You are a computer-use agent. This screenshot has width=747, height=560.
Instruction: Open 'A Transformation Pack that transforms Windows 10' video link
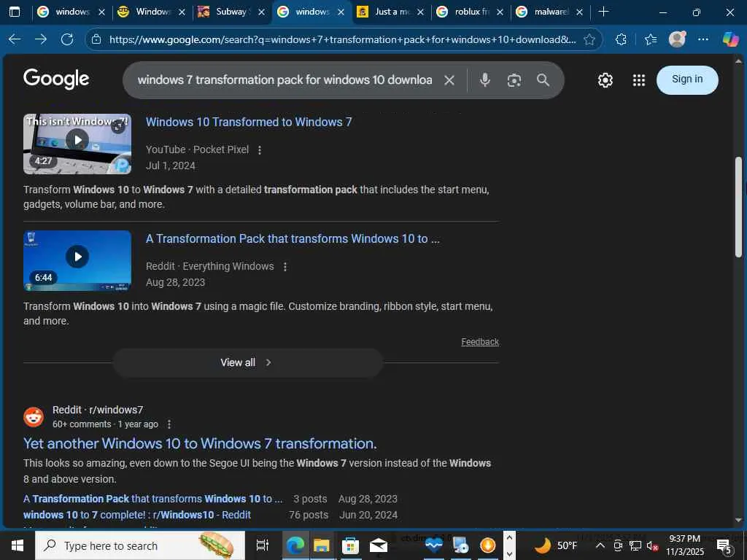293,238
